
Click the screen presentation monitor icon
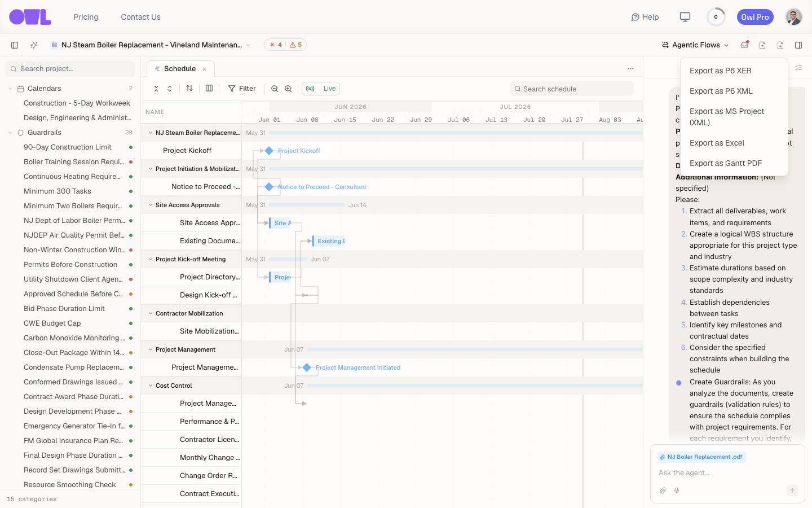coord(685,17)
